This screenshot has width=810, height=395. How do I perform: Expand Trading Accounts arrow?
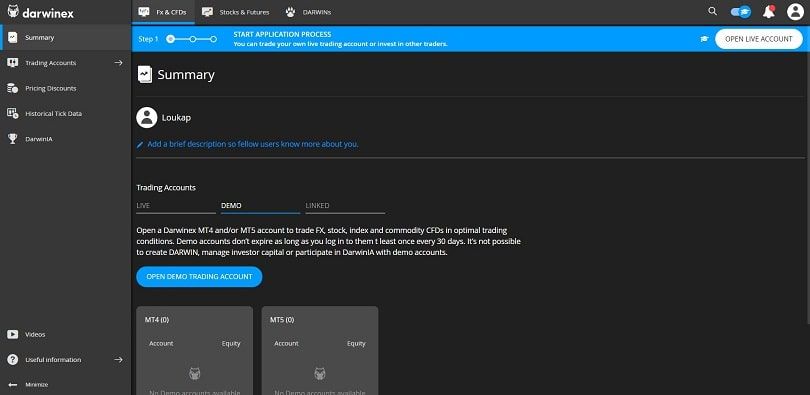tap(118, 63)
